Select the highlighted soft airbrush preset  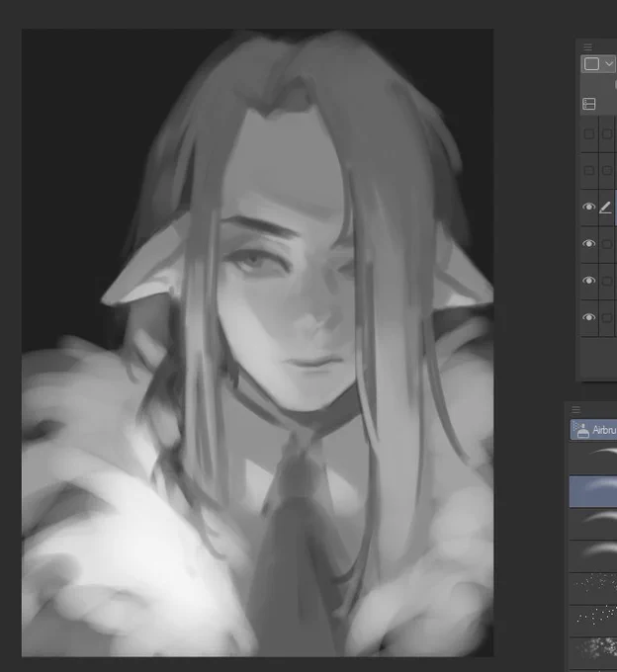(593, 491)
